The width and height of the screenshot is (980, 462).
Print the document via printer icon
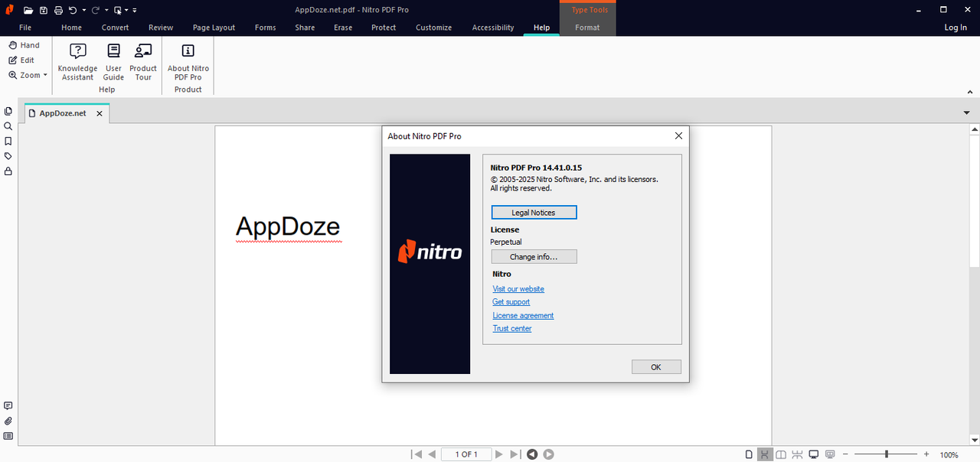pos(58,10)
